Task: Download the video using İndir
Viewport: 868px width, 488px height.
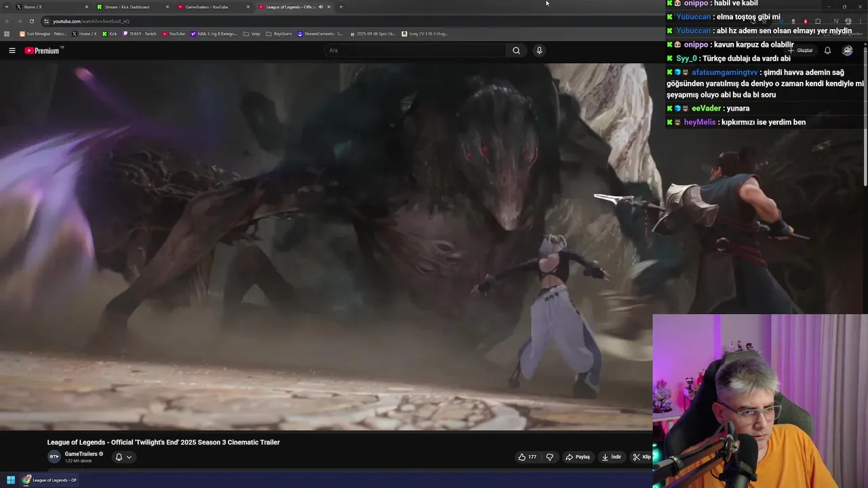Action: pyautogui.click(x=611, y=457)
